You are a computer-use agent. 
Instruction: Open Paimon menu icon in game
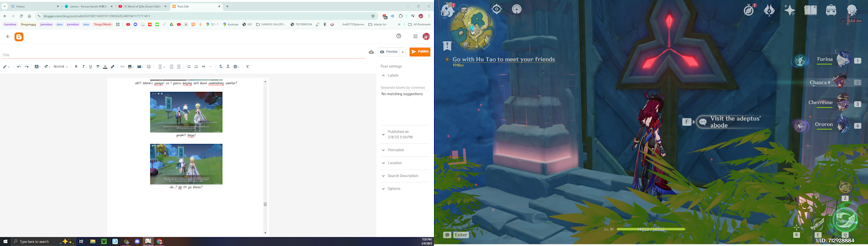(x=448, y=9)
